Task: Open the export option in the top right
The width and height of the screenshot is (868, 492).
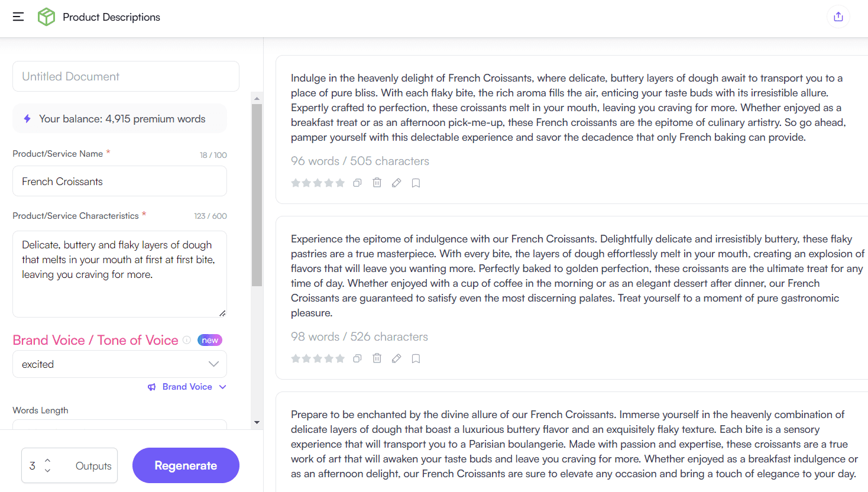Action: pos(838,17)
